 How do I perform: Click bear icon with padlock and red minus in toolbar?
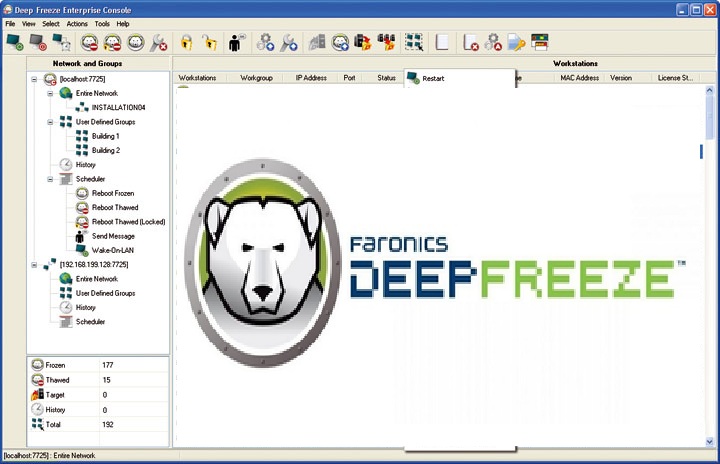click(112, 42)
